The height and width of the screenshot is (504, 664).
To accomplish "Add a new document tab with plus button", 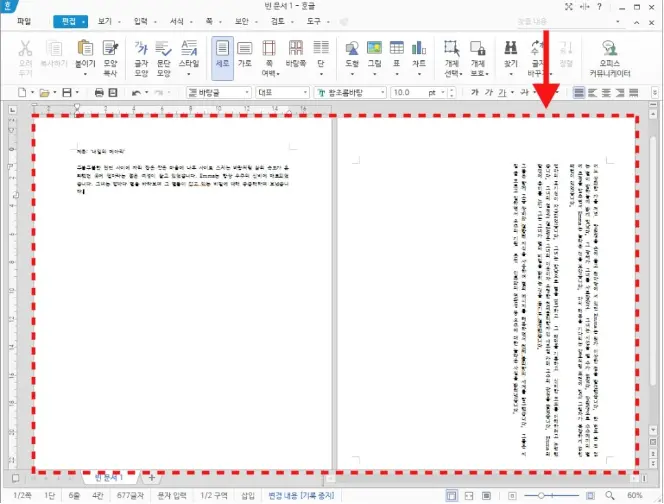I will pos(152,478).
